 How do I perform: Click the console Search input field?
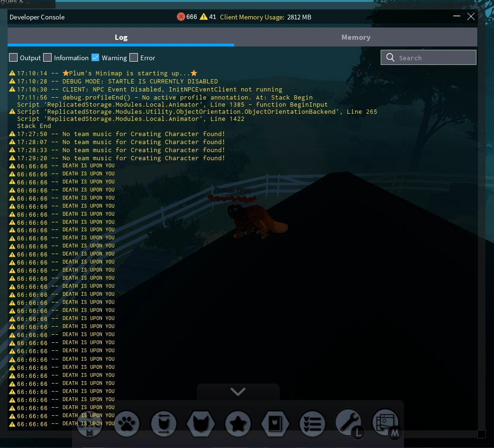pos(434,57)
